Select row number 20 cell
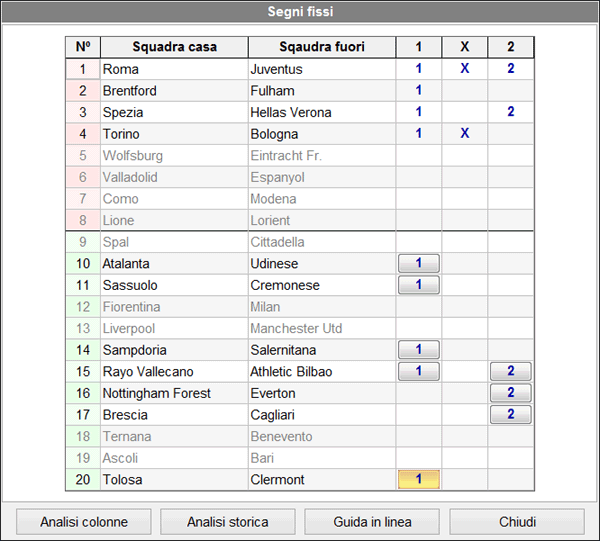 (82, 480)
